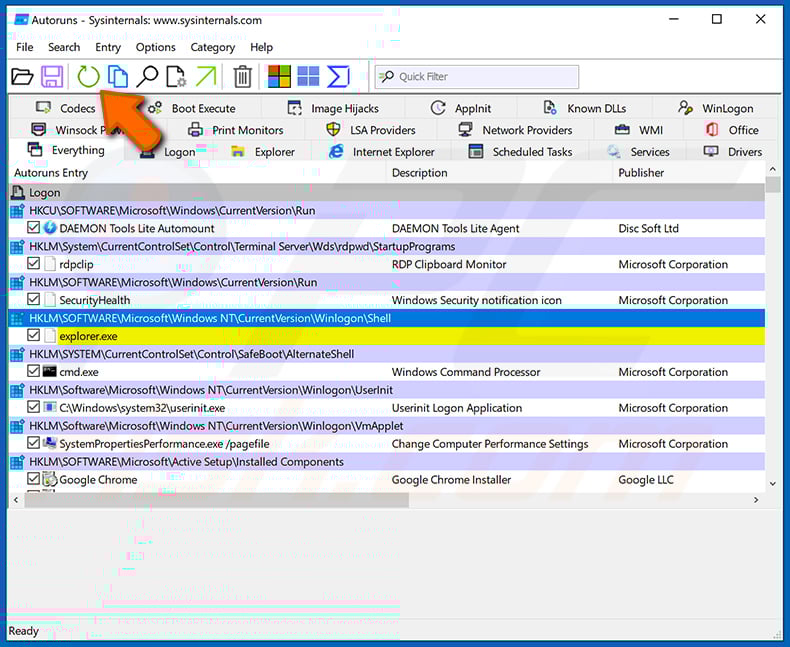Click the registry icon beside HKCU Run key
790x647 pixels.
coord(17,211)
